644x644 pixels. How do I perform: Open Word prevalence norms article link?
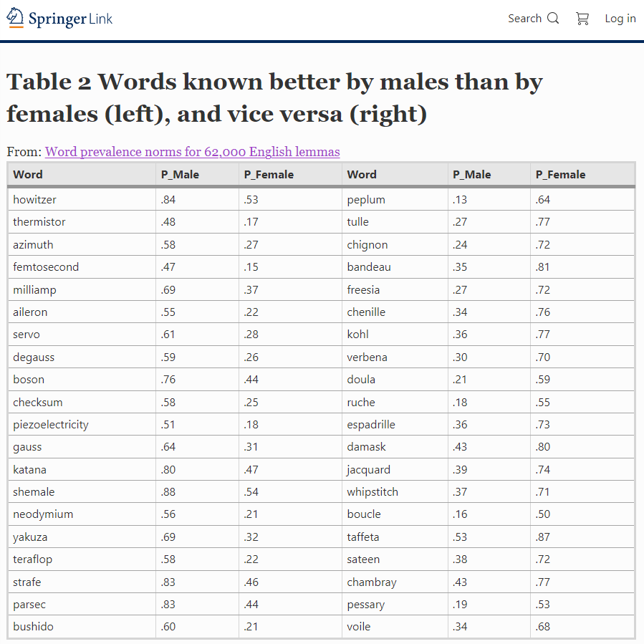[192, 152]
